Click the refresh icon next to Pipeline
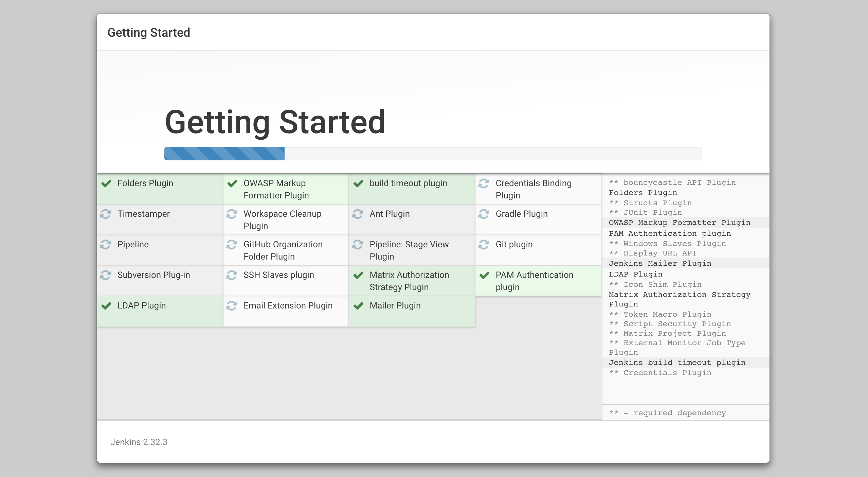 (x=106, y=245)
